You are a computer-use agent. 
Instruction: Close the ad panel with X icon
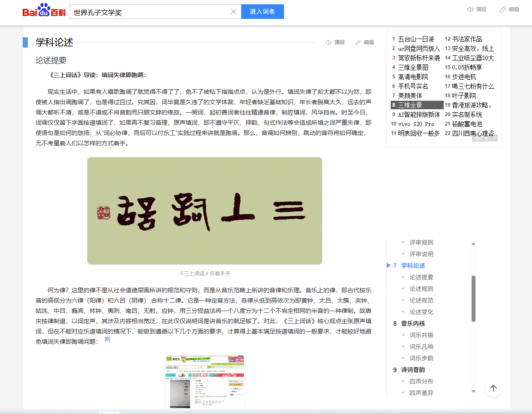494,138
